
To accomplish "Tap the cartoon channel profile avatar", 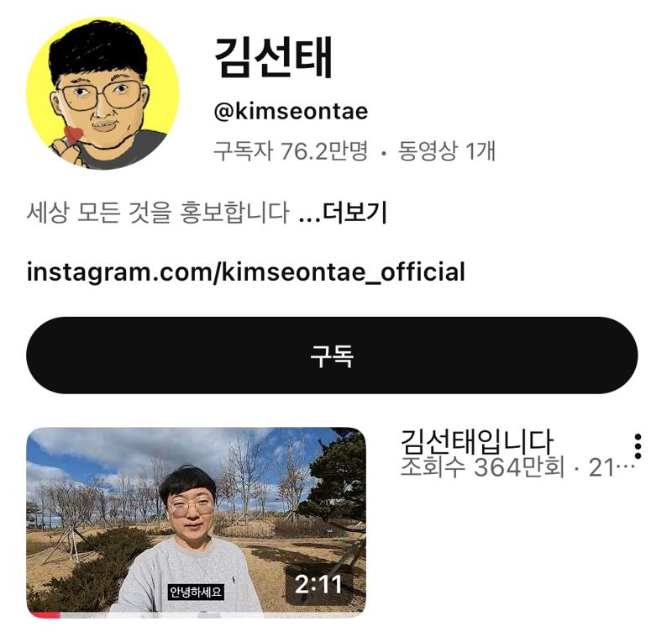I will 102,93.
